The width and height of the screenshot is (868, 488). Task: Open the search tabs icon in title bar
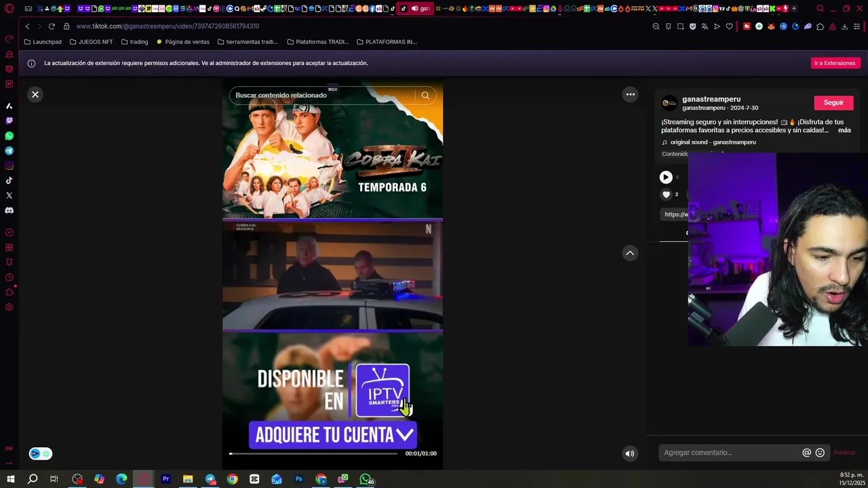[820, 9]
